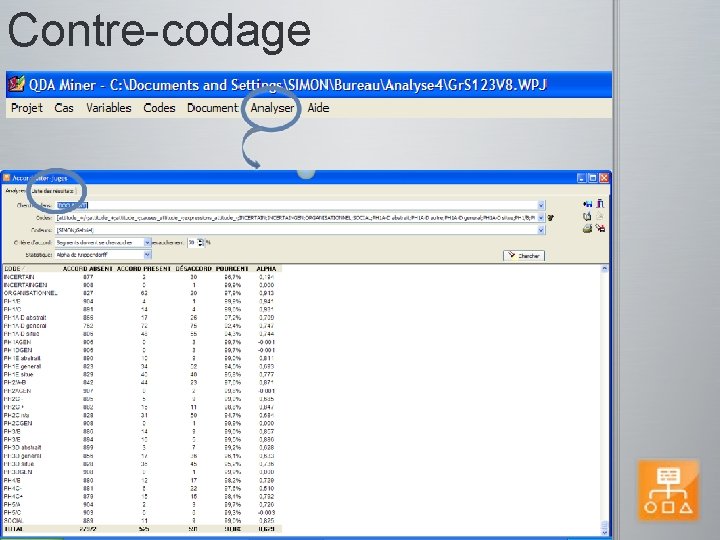Switch to the Analyse tab
720x540 pixels.
pyautogui.click(x=15, y=191)
